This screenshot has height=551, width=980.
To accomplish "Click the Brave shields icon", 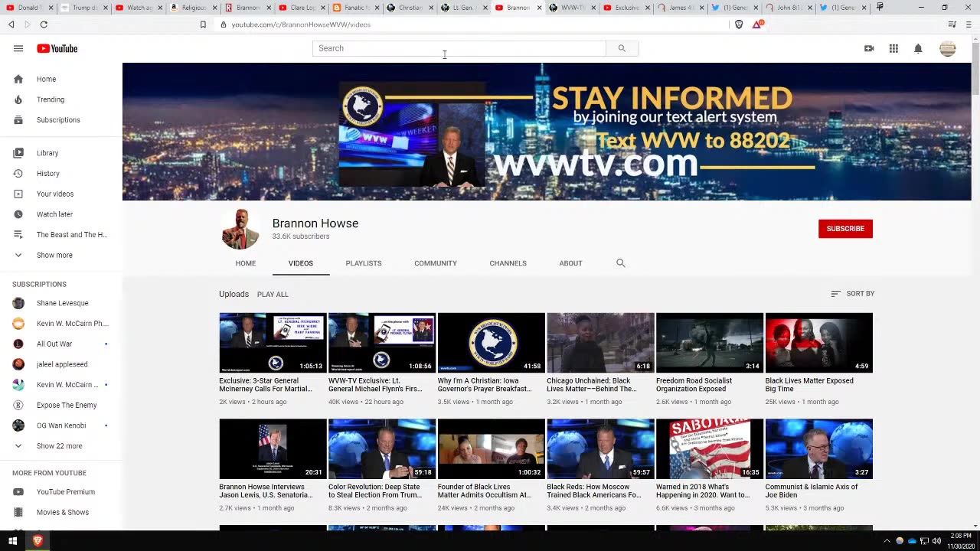I will pyautogui.click(x=739, y=24).
